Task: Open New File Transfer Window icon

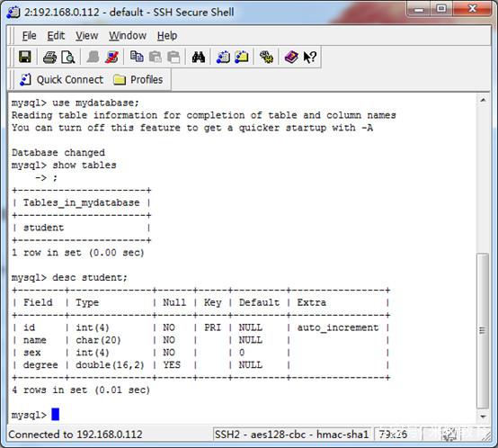Action: (x=242, y=58)
